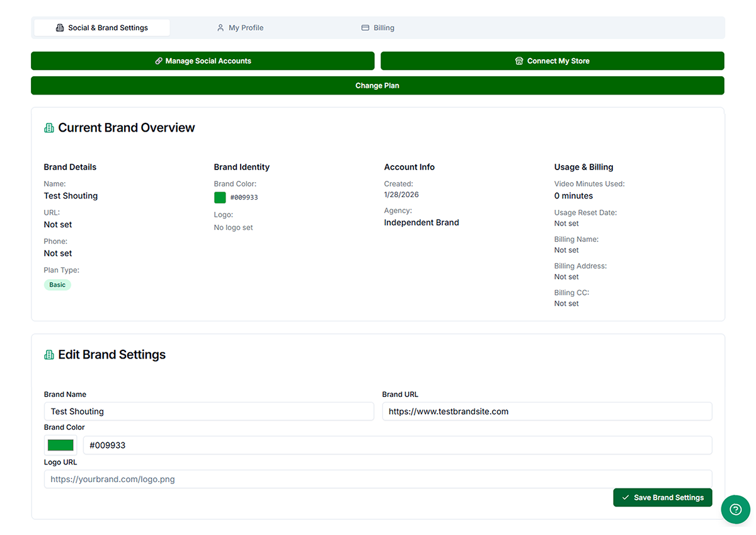Click the store icon on Connect My Store
The height and width of the screenshot is (535, 756).
pyautogui.click(x=518, y=60)
